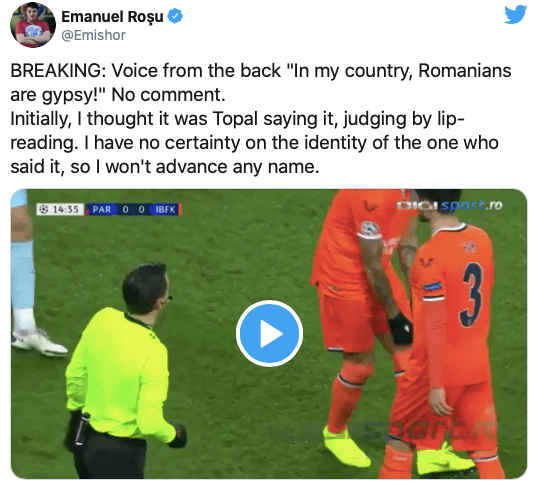Click the Emanuel Roşu display name

pyautogui.click(x=112, y=16)
